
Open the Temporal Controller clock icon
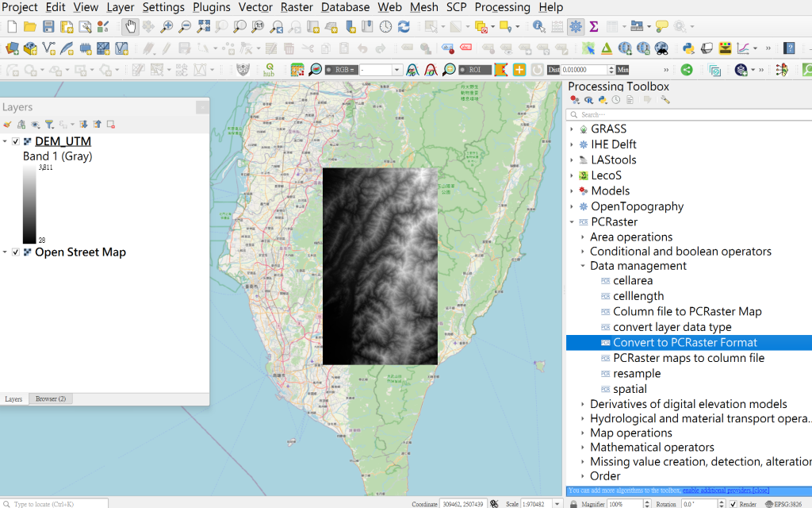(386, 26)
